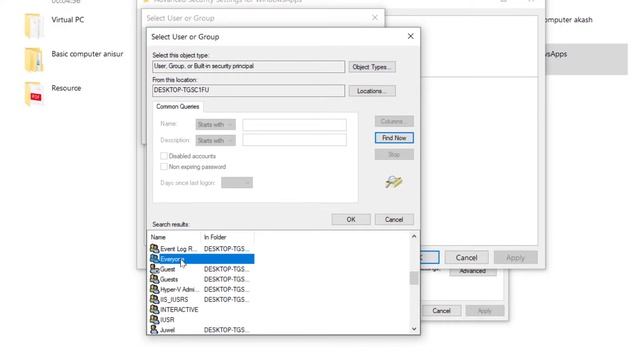Screen dimensions: 640x360
Task: Click the Guest user icon
Action: click(154, 269)
